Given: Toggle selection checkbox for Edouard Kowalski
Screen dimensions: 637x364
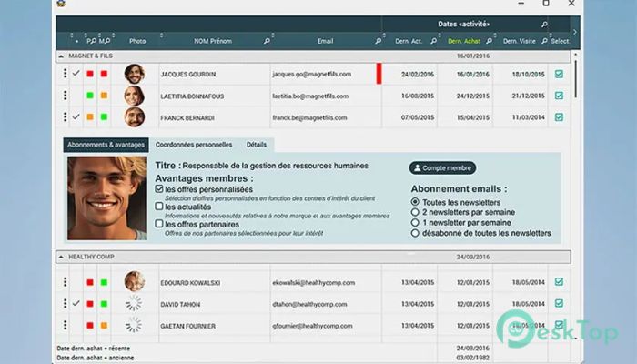Looking at the screenshot, I should tap(559, 281).
